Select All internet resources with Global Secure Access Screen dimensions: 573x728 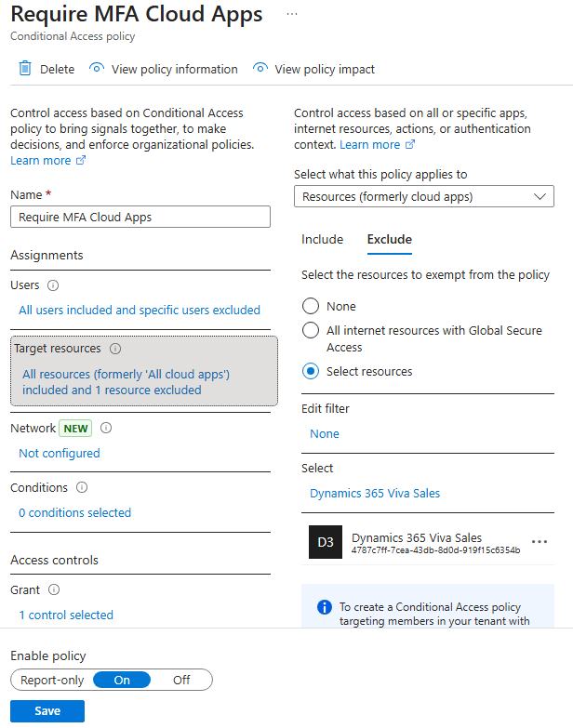pos(311,331)
